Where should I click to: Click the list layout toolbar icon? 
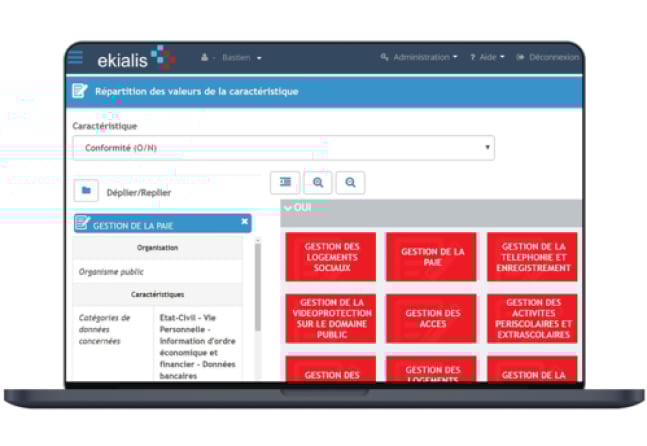pos(285,182)
